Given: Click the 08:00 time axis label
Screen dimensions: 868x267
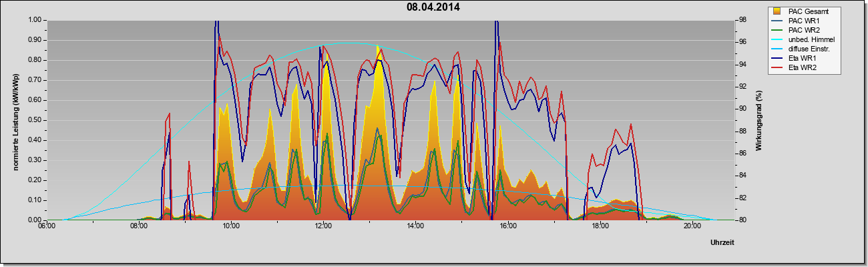Looking at the screenshot, I should 139,226.
